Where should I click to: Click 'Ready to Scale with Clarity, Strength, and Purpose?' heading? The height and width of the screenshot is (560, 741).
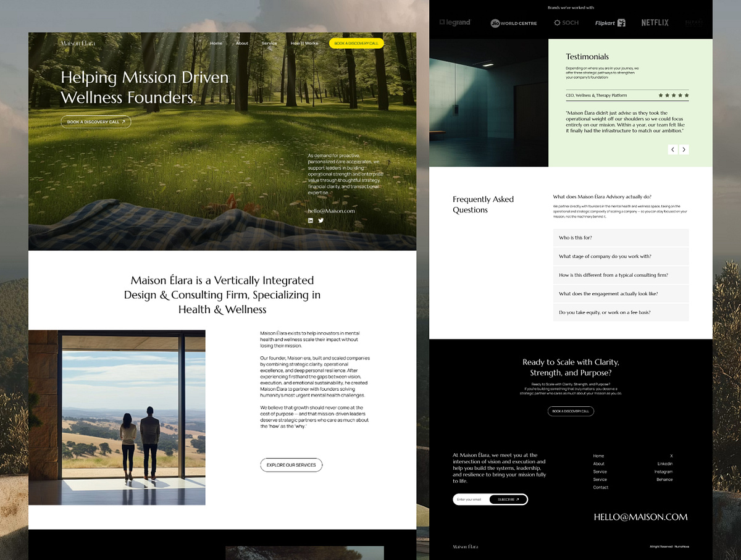571,367
